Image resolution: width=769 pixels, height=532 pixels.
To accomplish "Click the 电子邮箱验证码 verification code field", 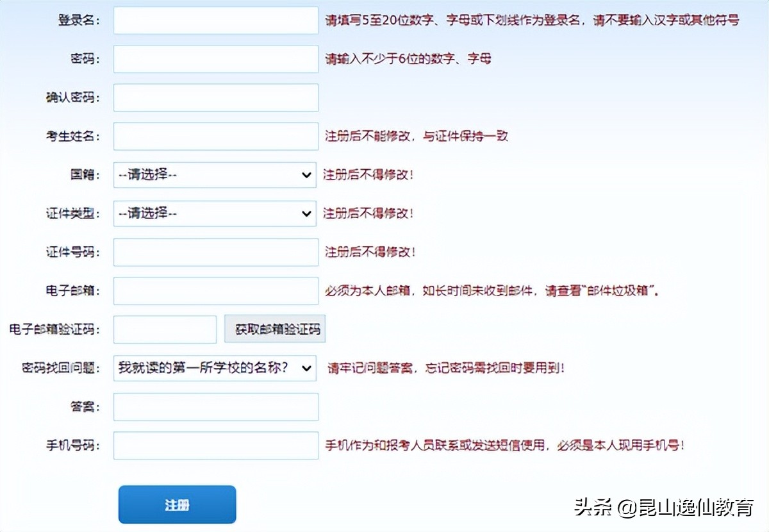I will [165, 329].
